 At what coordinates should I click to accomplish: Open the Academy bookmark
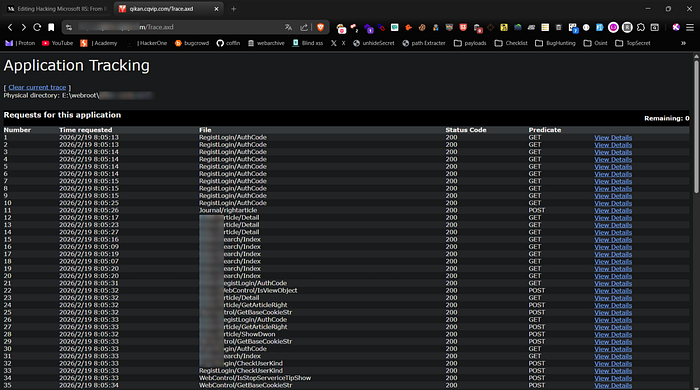click(99, 43)
